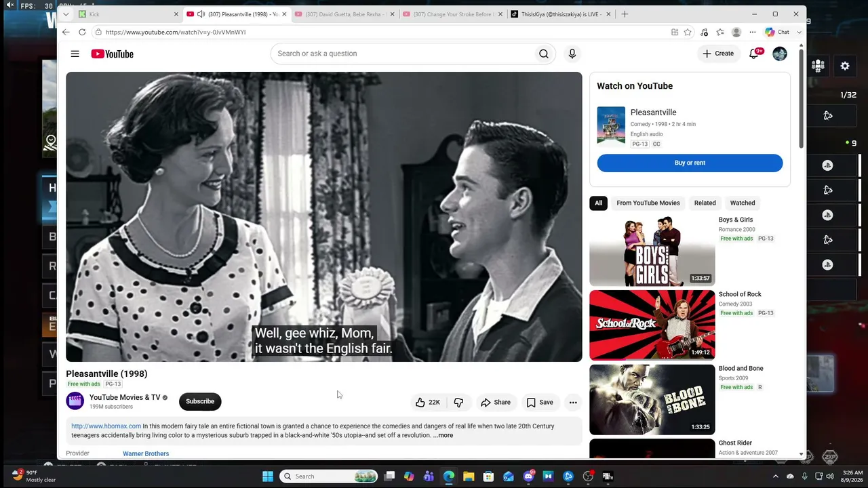Click the Create button
This screenshot has height=488, width=868.
[718, 54]
